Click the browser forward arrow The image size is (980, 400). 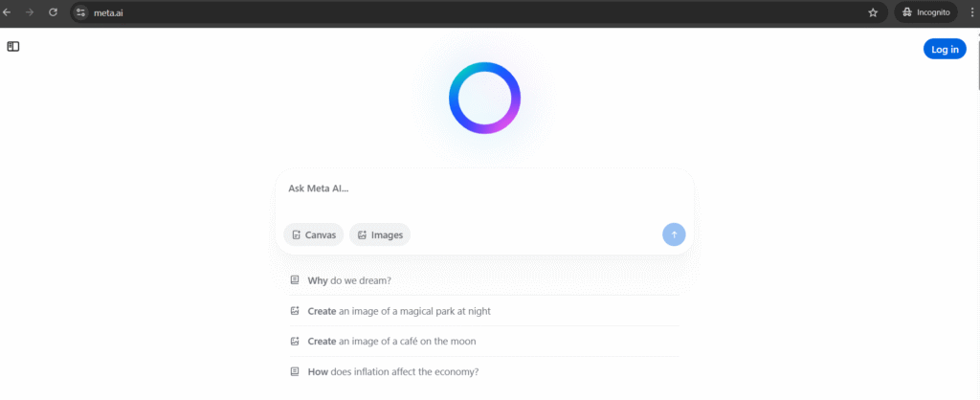click(x=31, y=12)
